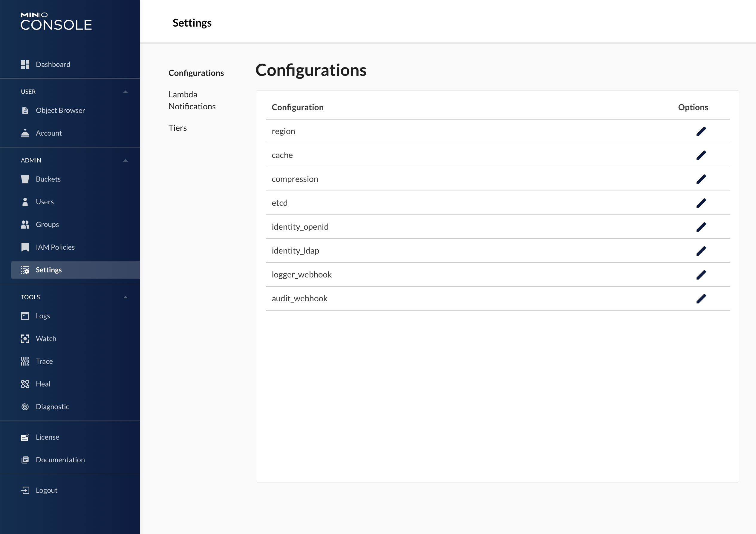Select the Configurations side tab
756x534 pixels.
tap(196, 73)
